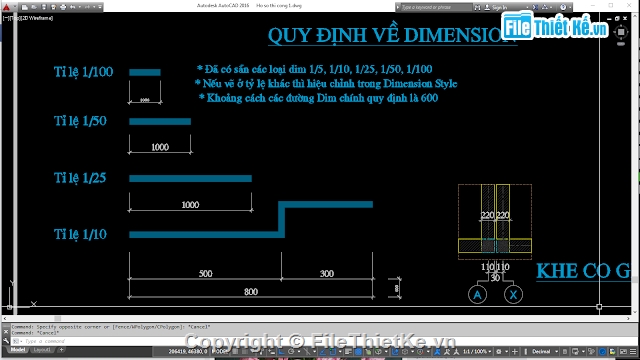Toggle object snap tracking
The height and width of the screenshot is (360, 640).
click(x=323, y=351)
